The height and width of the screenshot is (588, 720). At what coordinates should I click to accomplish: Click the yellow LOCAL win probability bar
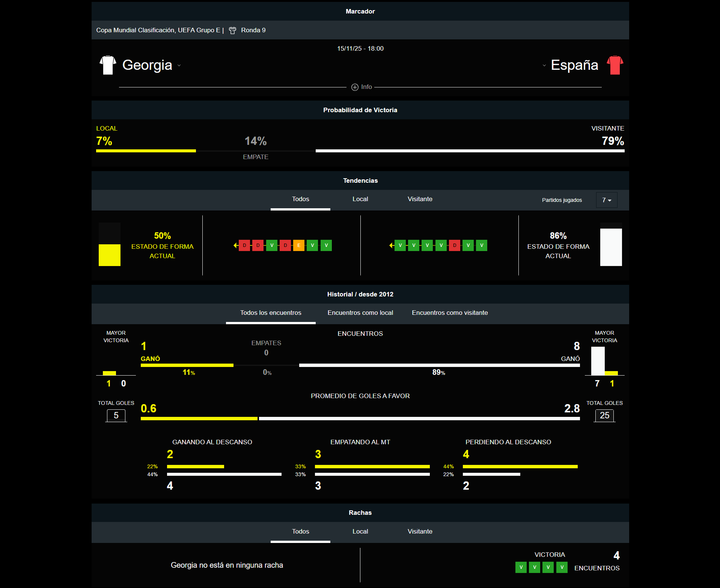146,151
